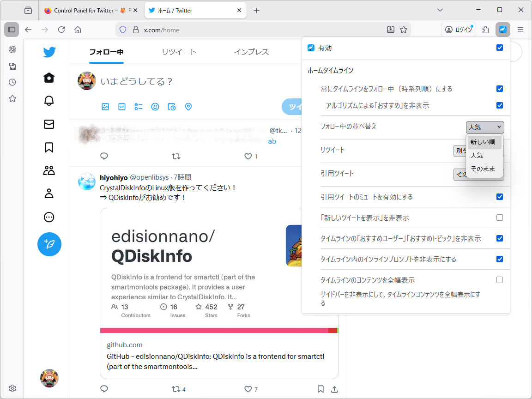Open the emoji picker in the composer

(x=155, y=107)
